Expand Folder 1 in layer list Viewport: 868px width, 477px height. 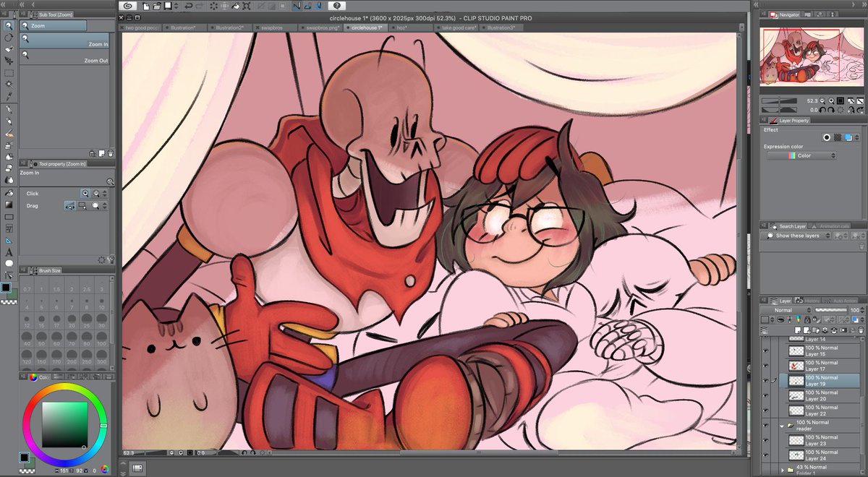click(782, 470)
